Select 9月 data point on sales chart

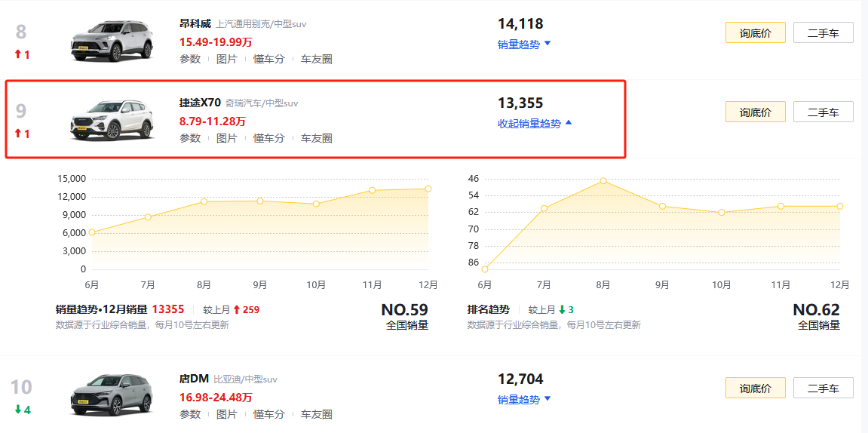pyautogui.click(x=260, y=201)
